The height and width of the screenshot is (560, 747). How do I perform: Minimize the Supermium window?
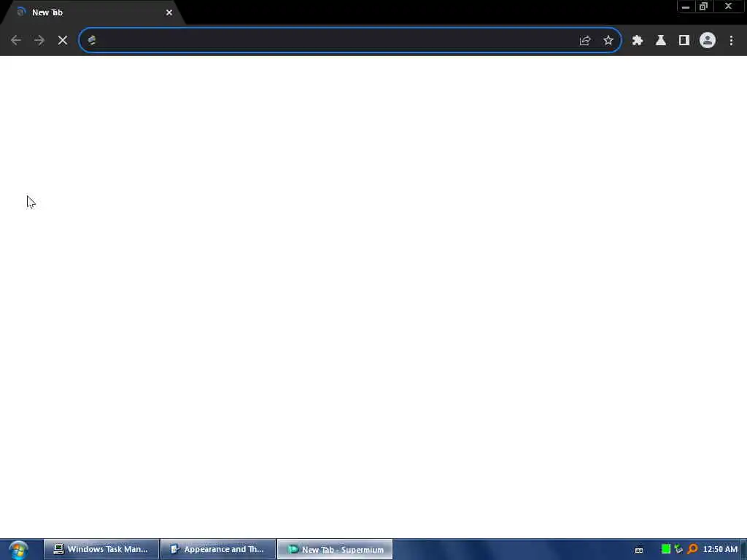(686, 7)
